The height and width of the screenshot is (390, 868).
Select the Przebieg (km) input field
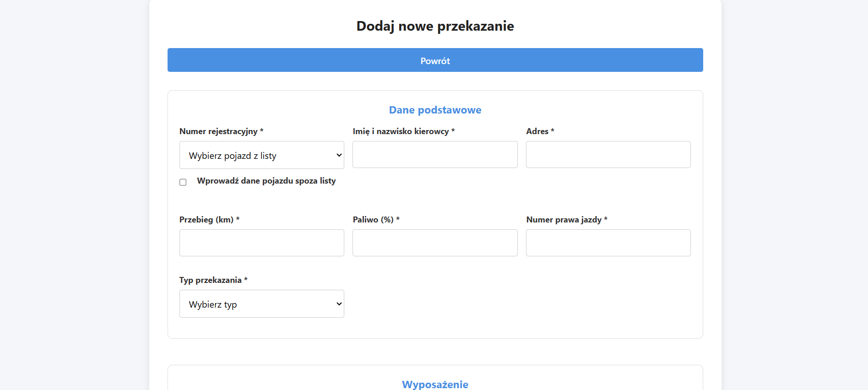pos(261,243)
